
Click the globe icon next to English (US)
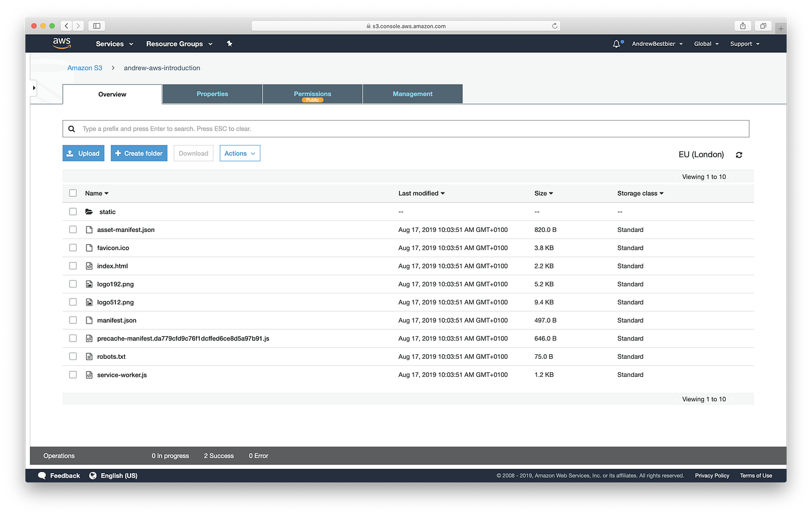(93, 475)
